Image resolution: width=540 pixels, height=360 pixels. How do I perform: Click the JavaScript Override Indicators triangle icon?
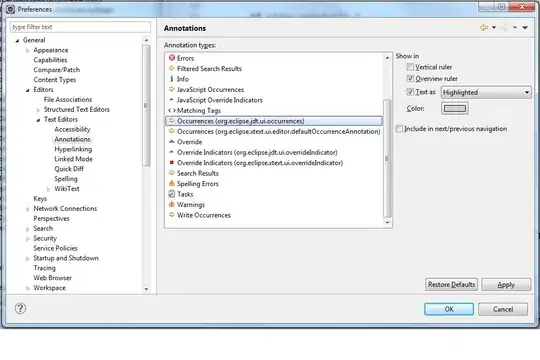[x=172, y=100]
